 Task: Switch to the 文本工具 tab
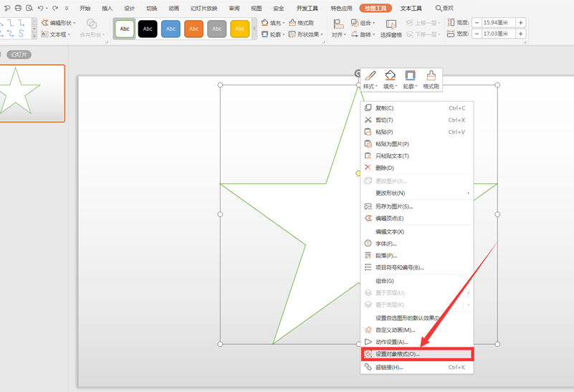(x=411, y=8)
